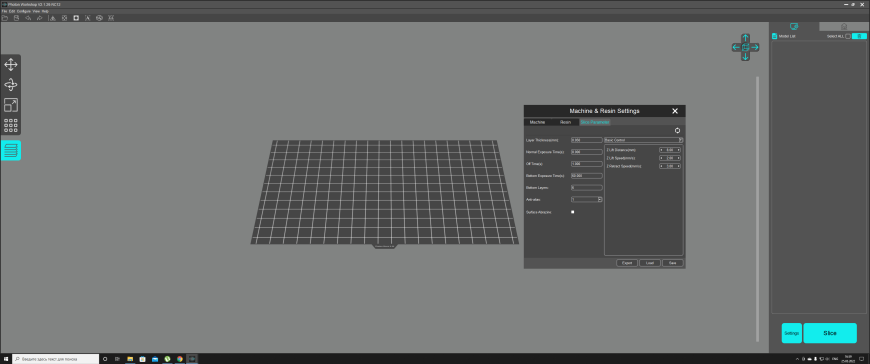Click the Bottom Layers input field
870x364 pixels.
586,188
